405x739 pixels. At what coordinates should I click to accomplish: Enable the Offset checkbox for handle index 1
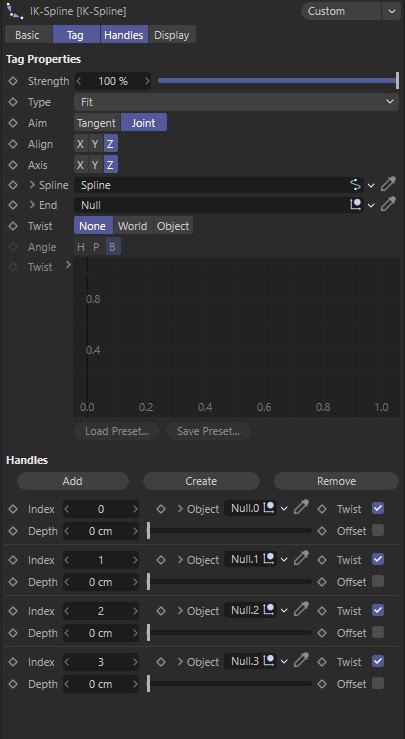(378, 581)
